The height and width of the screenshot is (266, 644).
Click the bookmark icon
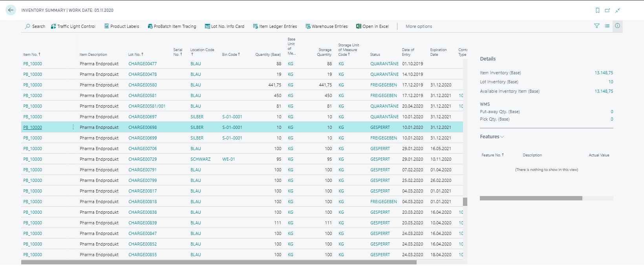tap(598, 11)
